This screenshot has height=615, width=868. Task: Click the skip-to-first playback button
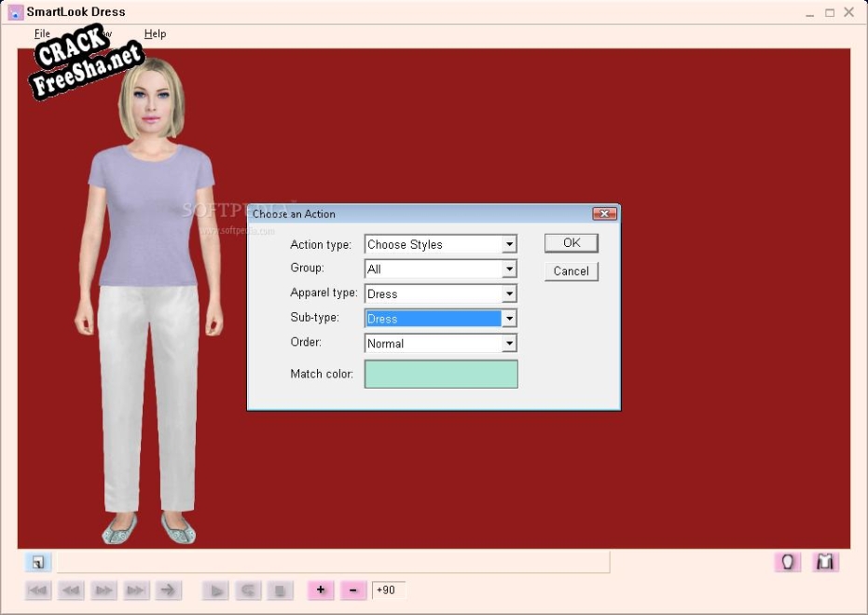point(38,590)
